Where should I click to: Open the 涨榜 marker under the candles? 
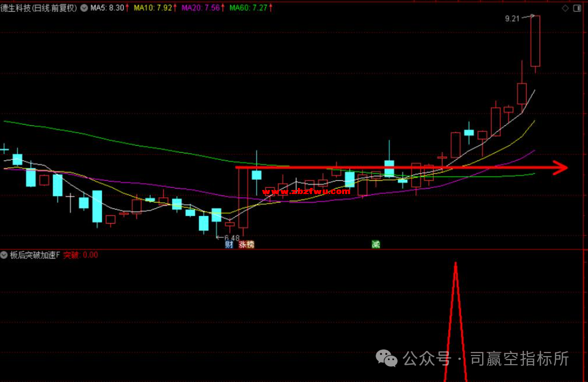pos(246,244)
